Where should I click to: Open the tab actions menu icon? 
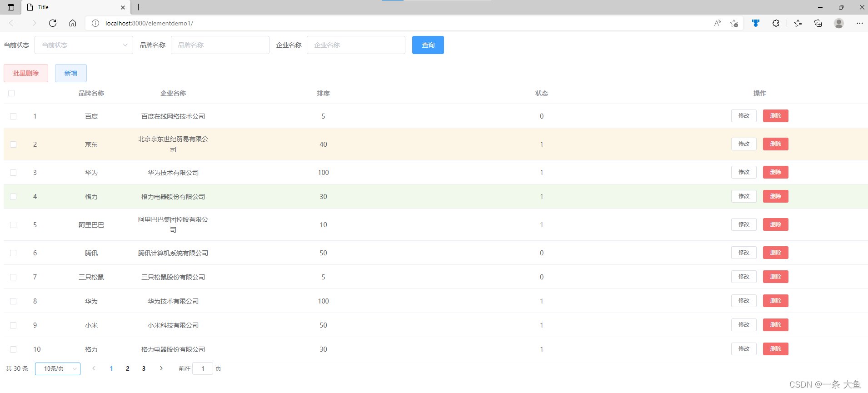pos(11,7)
